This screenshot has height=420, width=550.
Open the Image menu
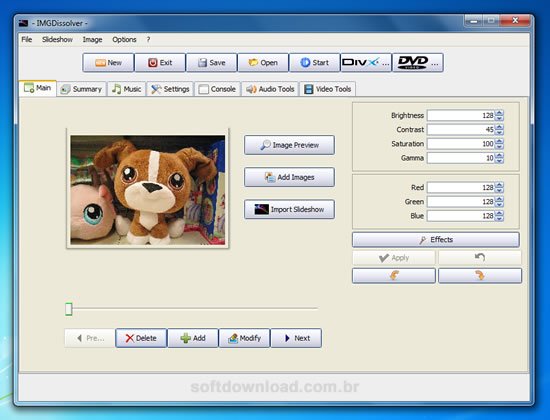click(93, 40)
